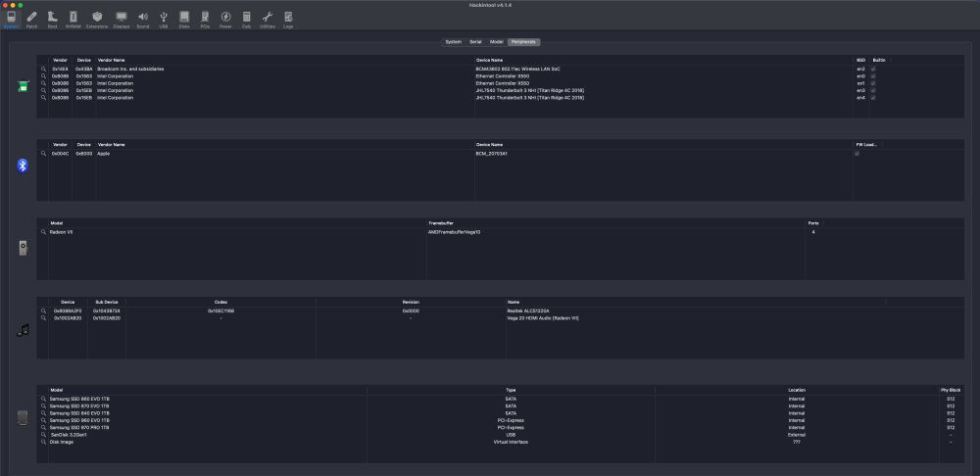Viewport: 980px width, 476px height.
Task: Click the network card section icon
Action: 23,86
